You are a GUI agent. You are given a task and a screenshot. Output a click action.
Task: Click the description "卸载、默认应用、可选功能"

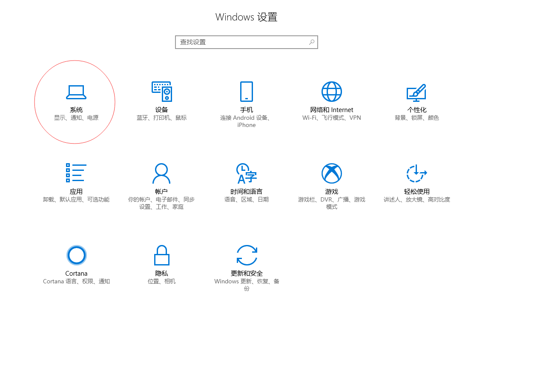76,199
